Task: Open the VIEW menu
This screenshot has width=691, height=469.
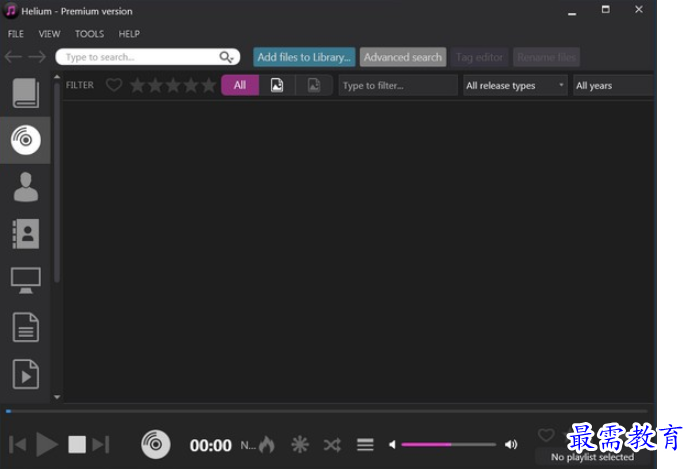Action: click(49, 34)
